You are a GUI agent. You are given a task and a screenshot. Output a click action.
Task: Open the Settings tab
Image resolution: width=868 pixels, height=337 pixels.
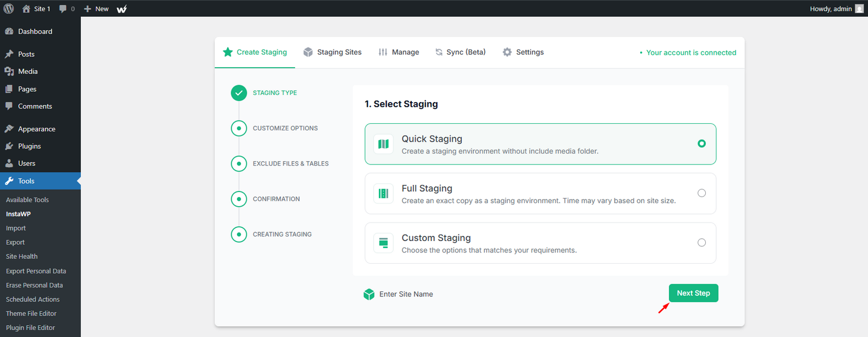coord(524,52)
